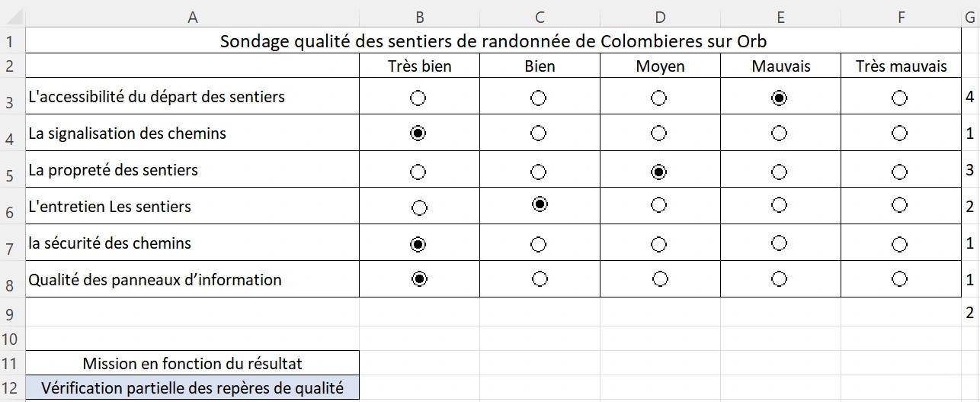Mark 'Moyen' for L'entretien Les sentiers
The width and height of the screenshot is (980, 402).
click(x=658, y=204)
